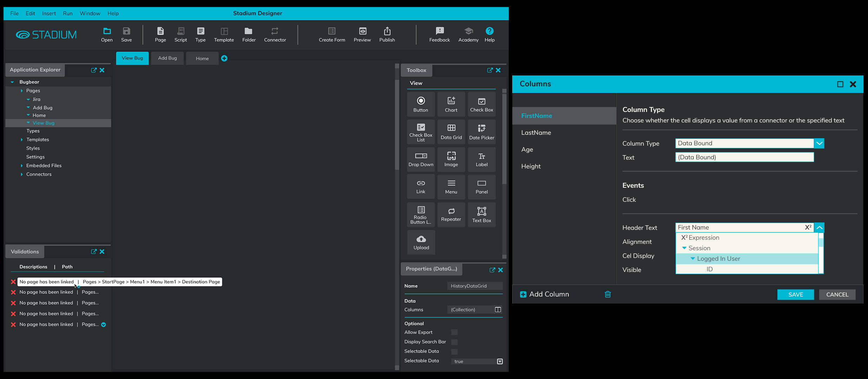Select the Repeater control in Toolbox
This screenshot has height=379, width=868.
click(x=451, y=214)
